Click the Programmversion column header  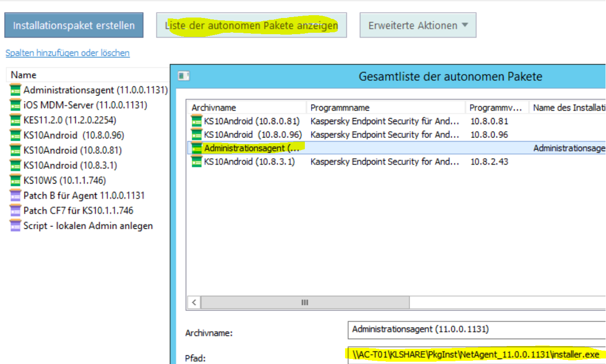coord(497,108)
